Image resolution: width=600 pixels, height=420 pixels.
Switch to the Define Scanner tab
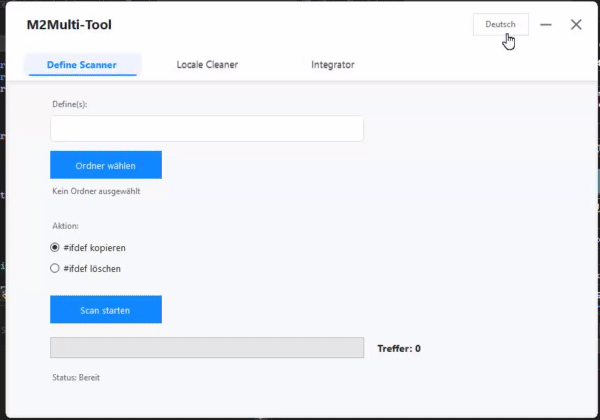pyautogui.click(x=82, y=65)
